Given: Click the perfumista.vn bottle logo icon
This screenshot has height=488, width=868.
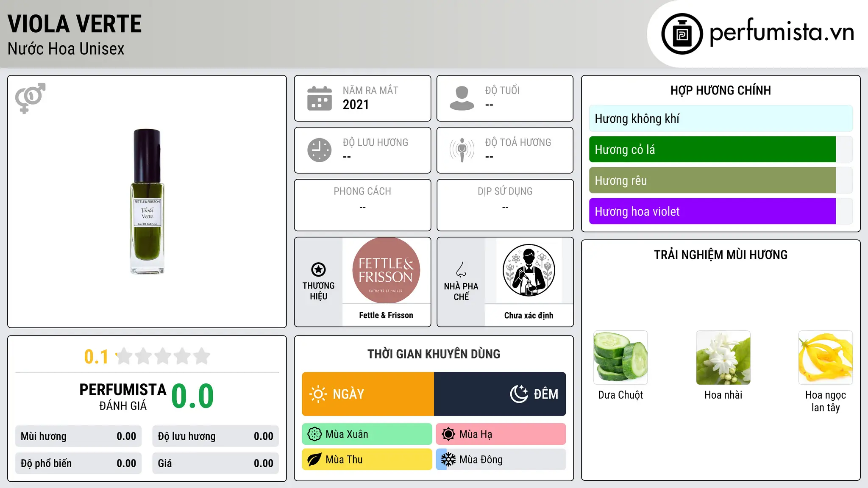Looking at the screenshot, I should pyautogui.click(x=682, y=34).
